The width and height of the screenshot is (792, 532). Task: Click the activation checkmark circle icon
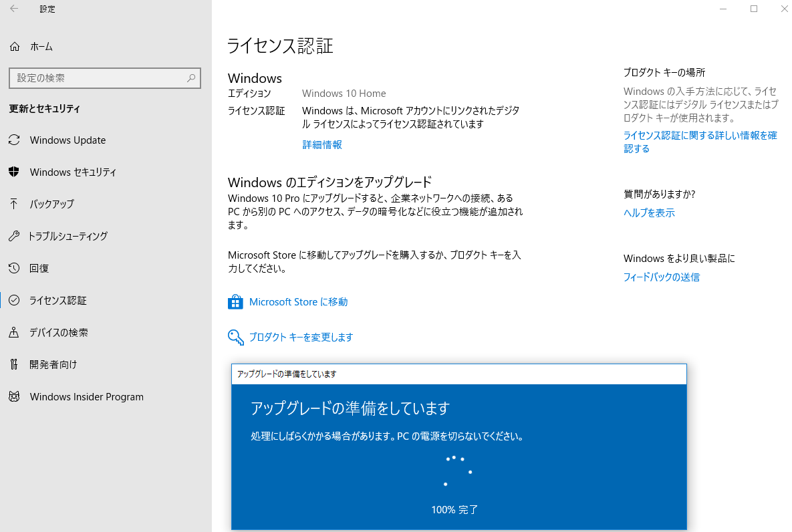click(x=14, y=300)
